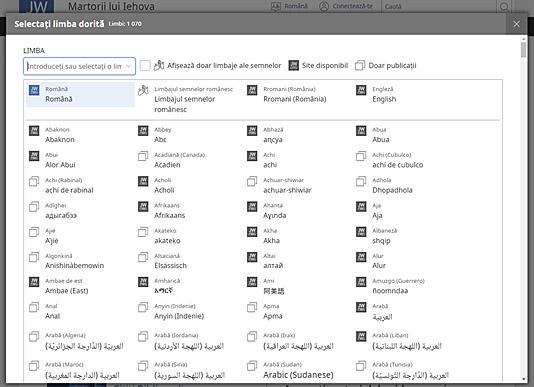Select the Anal language entry

[x=80, y=311]
